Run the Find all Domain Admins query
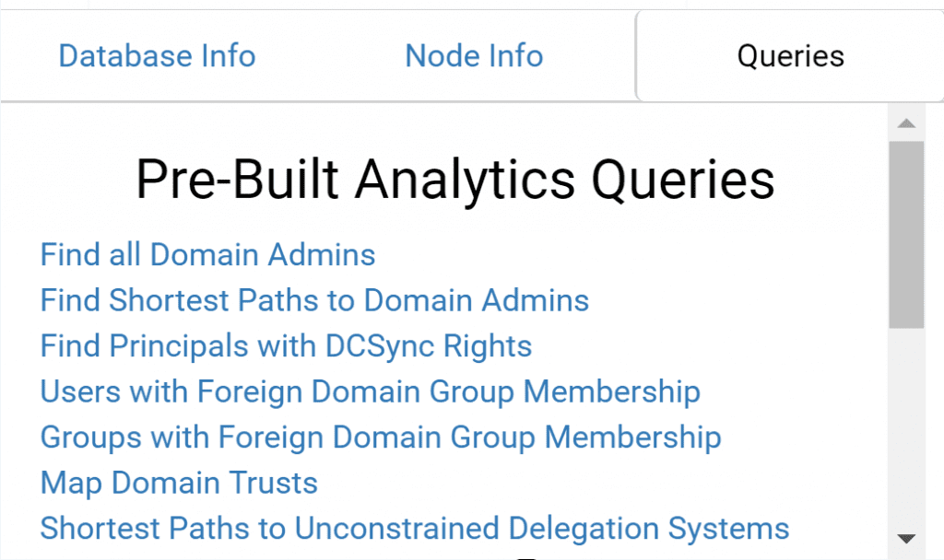The height and width of the screenshot is (560, 944). click(x=207, y=254)
